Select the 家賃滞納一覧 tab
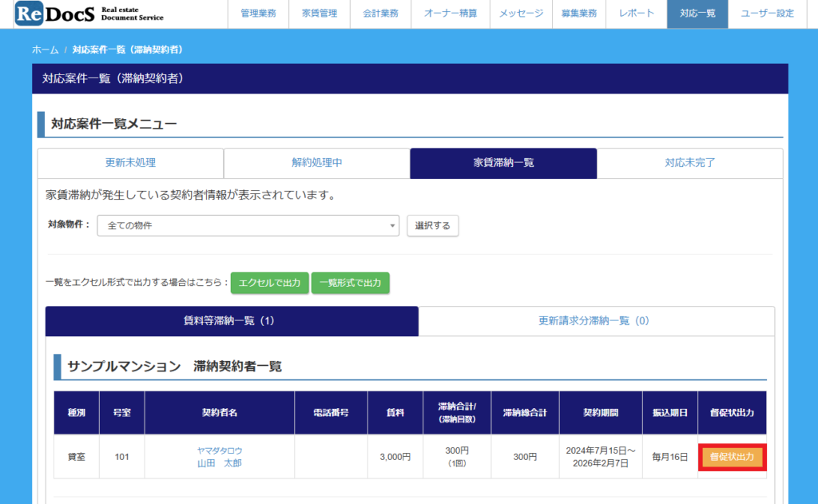 (503, 163)
